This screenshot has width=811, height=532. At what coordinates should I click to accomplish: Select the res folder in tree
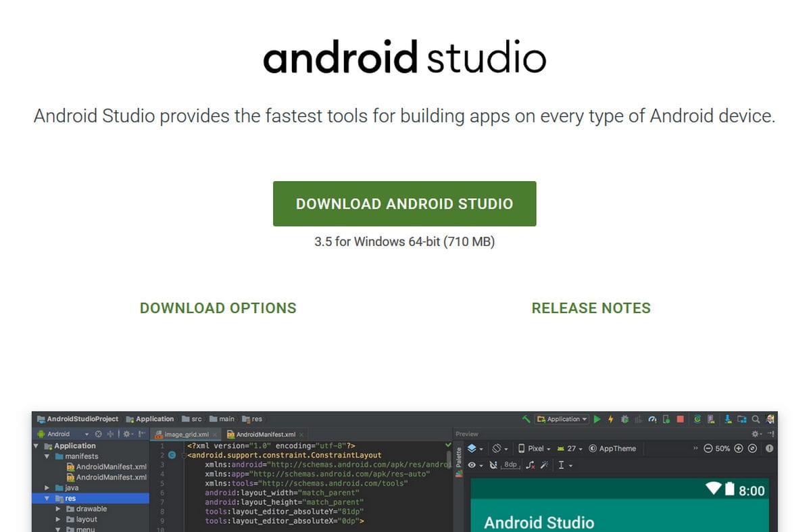click(x=91, y=498)
